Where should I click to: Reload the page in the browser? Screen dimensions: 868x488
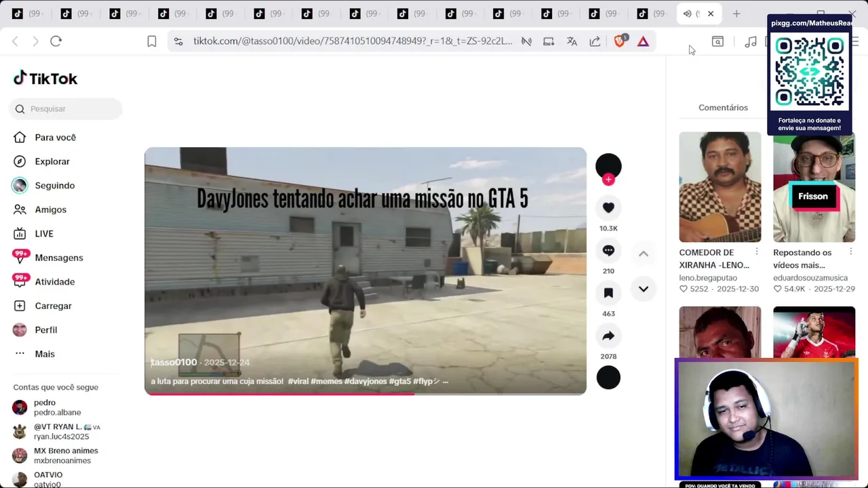pos(56,41)
